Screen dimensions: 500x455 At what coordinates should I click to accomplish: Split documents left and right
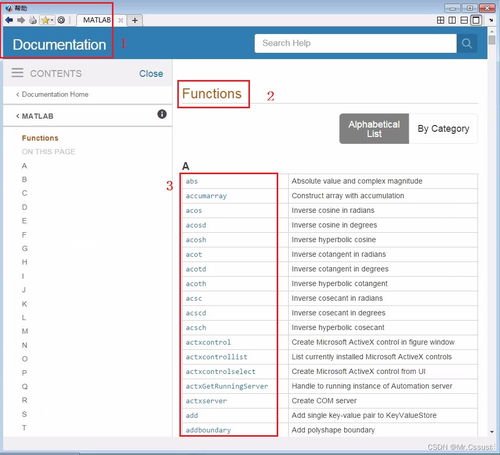[x=452, y=20]
